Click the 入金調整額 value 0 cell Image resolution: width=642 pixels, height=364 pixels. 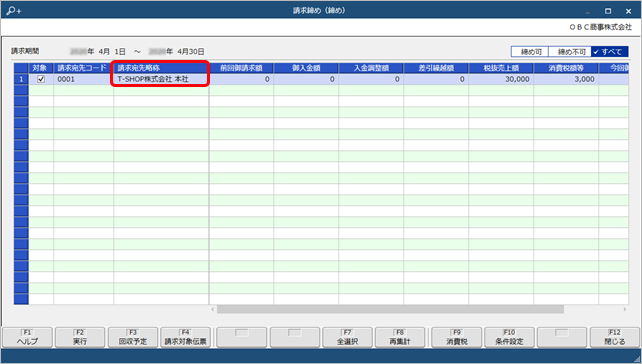(x=371, y=79)
